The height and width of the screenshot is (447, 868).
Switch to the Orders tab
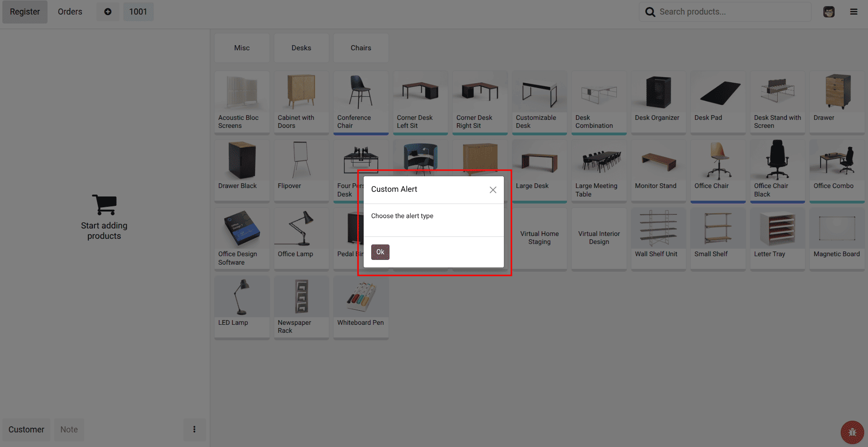pos(70,11)
